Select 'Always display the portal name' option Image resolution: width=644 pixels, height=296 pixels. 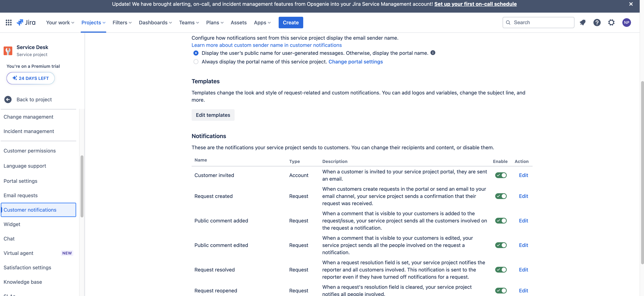click(x=196, y=62)
